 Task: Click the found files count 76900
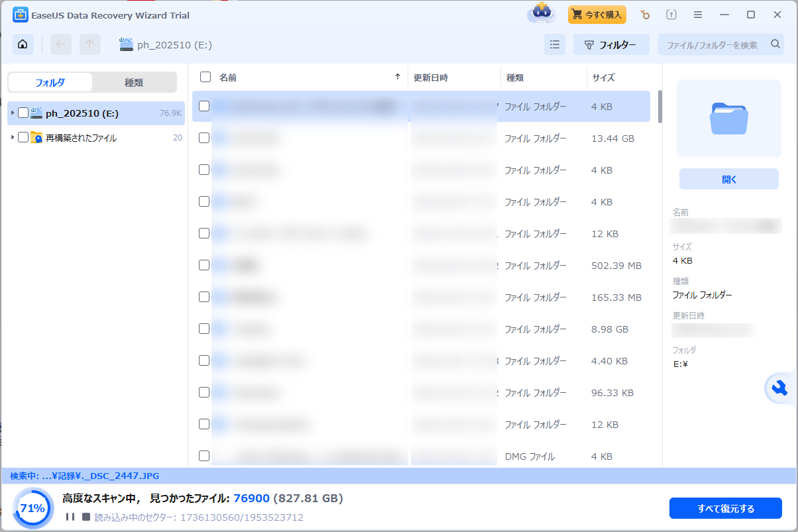point(251,498)
